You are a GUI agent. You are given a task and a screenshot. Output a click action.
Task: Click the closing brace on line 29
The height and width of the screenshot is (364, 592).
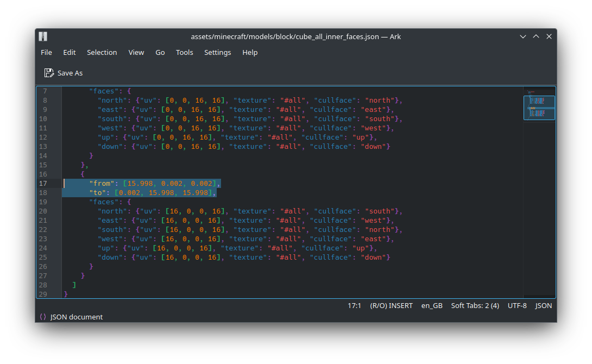(66, 294)
